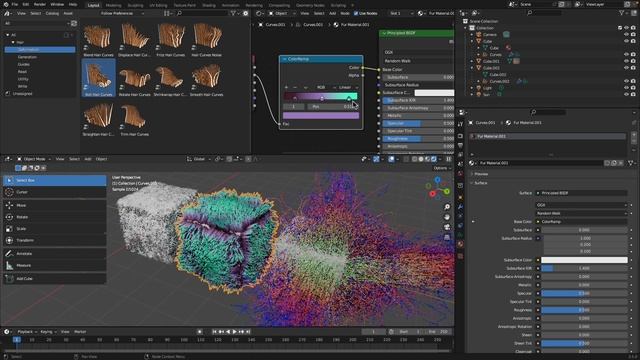This screenshot has width=640, height=360.
Task: Open the Output properties tab icon
Action: (460, 145)
